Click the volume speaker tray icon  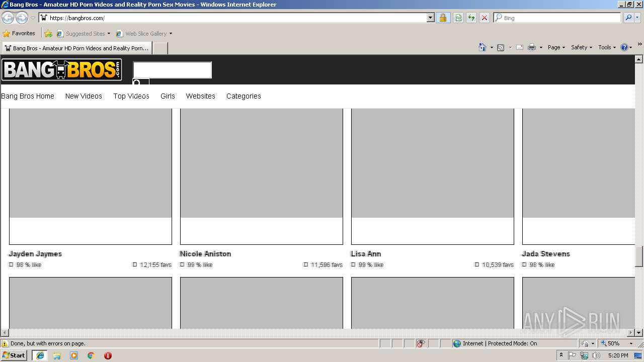pos(596,355)
